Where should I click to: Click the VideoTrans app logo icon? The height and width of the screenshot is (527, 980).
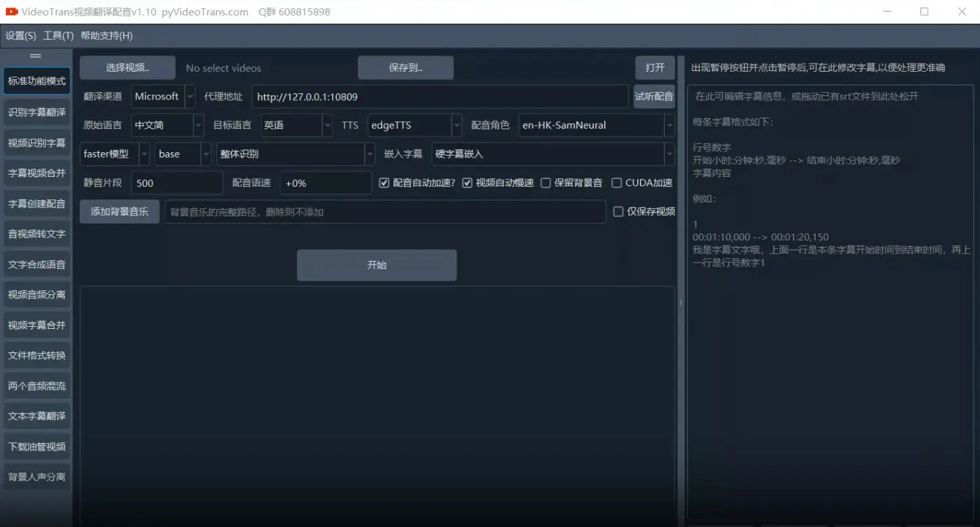(x=11, y=12)
